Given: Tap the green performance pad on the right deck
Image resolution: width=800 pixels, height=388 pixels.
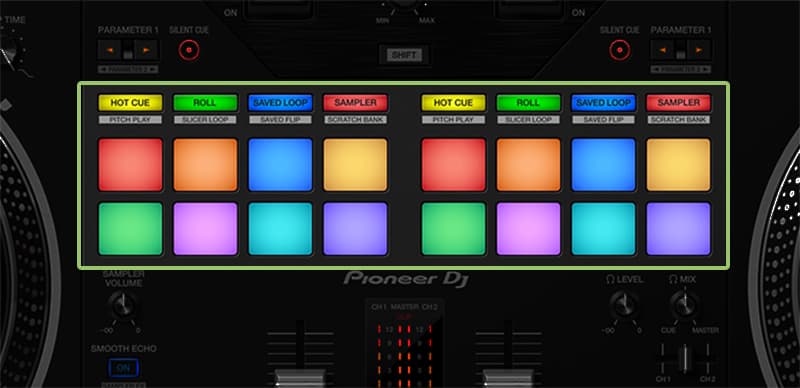Looking at the screenshot, I should (454, 229).
